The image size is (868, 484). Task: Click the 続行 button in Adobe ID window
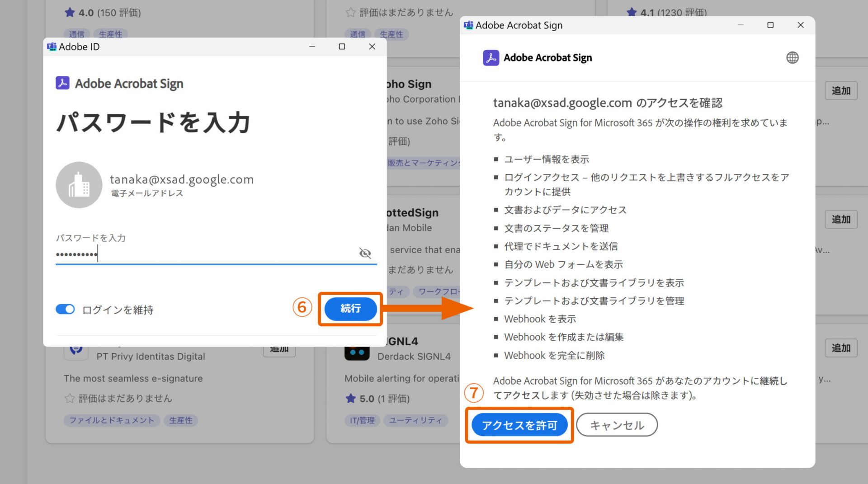[350, 309]
